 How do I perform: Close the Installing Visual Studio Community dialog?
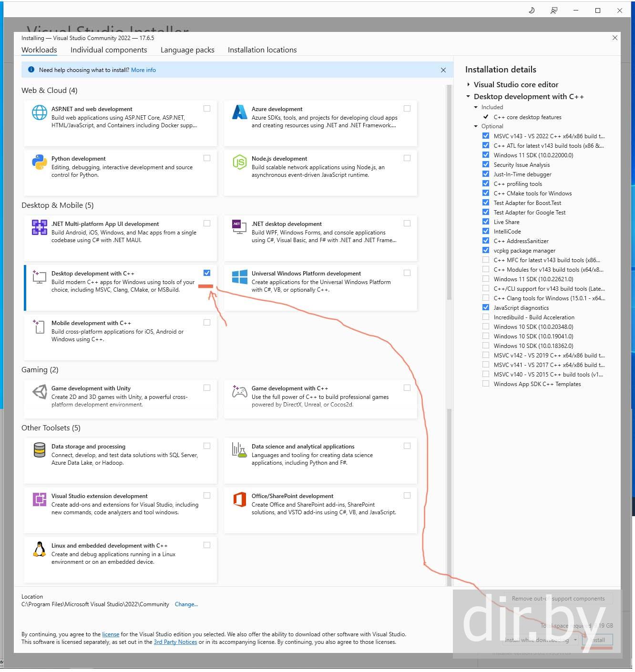[x=615, y=38]
